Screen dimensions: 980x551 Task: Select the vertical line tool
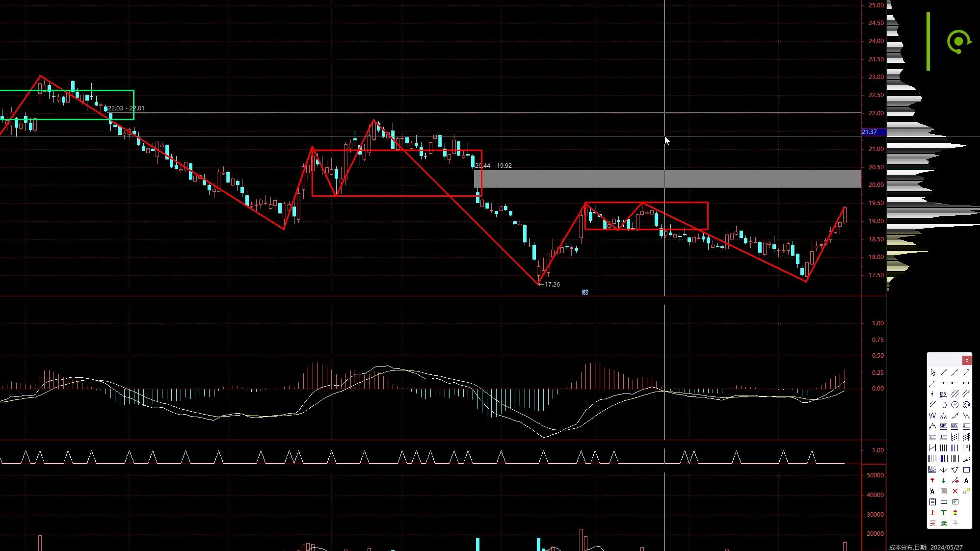tap(932, 394)
